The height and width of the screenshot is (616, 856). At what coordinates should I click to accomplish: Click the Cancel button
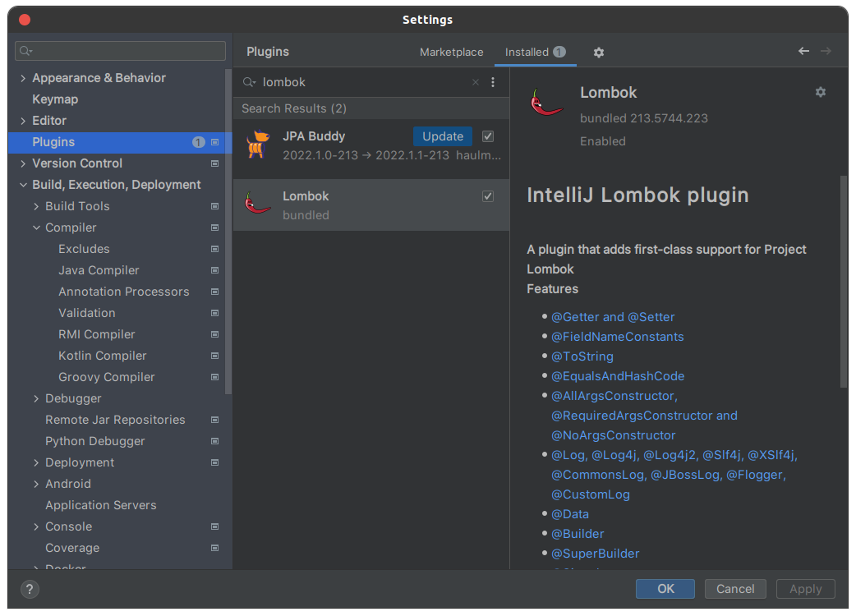pyautogui.click(x=734, y=589)
